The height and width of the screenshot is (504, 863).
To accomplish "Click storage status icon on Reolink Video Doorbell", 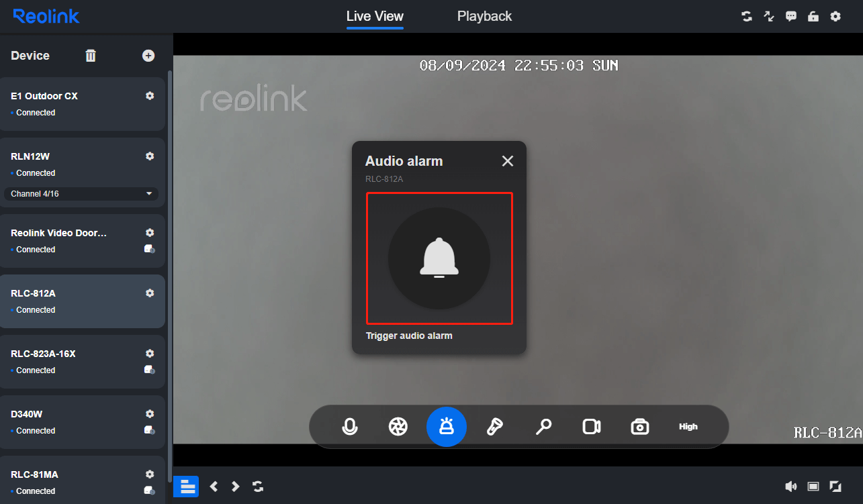I will [150, 249].
